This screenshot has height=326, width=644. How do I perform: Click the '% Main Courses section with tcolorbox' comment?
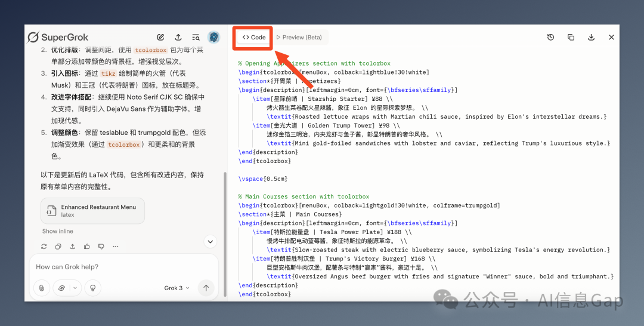pos(304,196)
